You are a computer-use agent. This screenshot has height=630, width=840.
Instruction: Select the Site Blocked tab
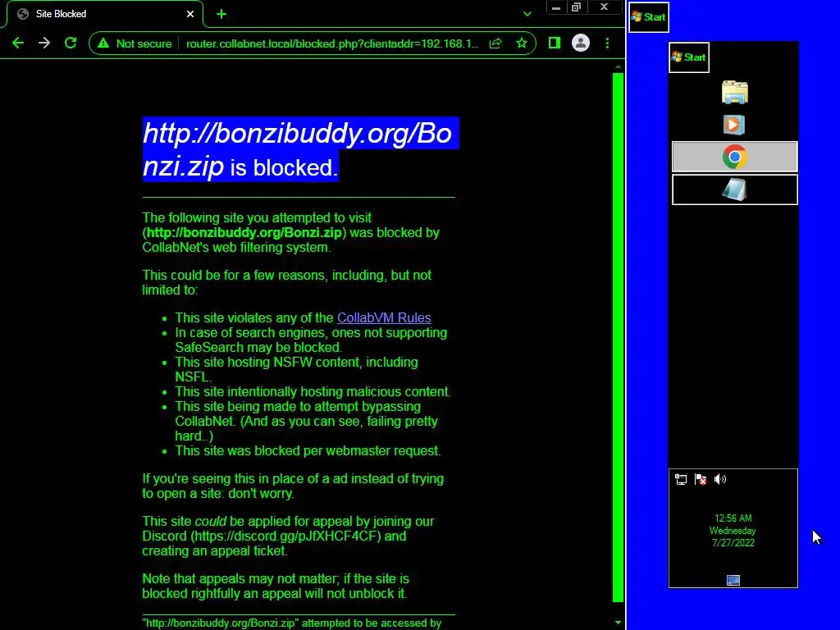tap(105, 14)
